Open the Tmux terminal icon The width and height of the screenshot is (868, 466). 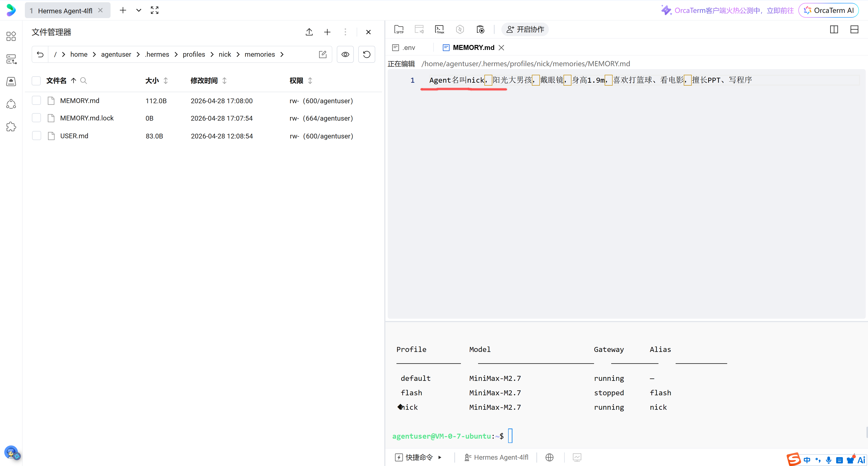(439, 29)
